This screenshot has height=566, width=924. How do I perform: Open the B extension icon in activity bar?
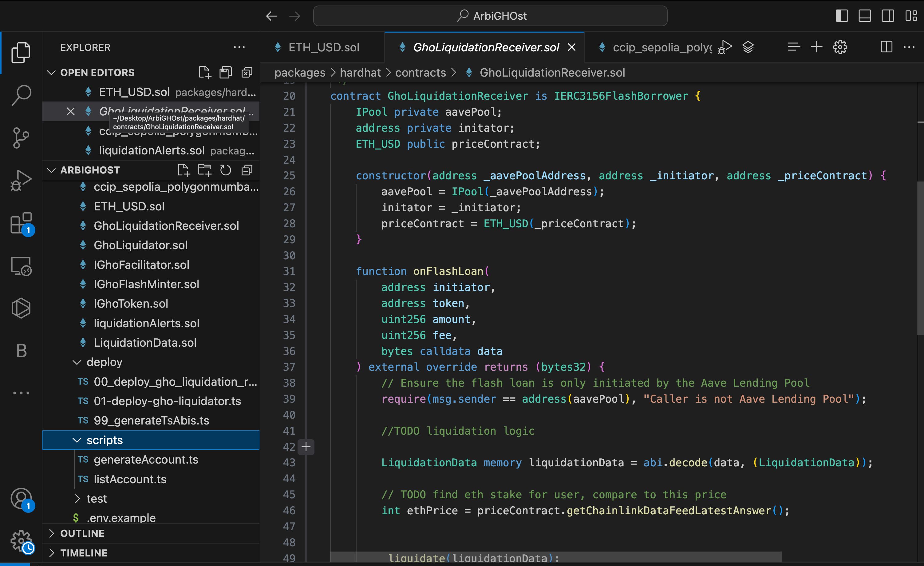(x=22, y=351)
